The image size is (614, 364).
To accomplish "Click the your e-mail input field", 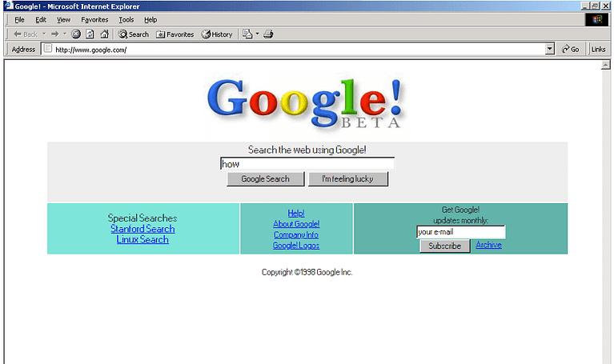I will [x=460, y=232].
